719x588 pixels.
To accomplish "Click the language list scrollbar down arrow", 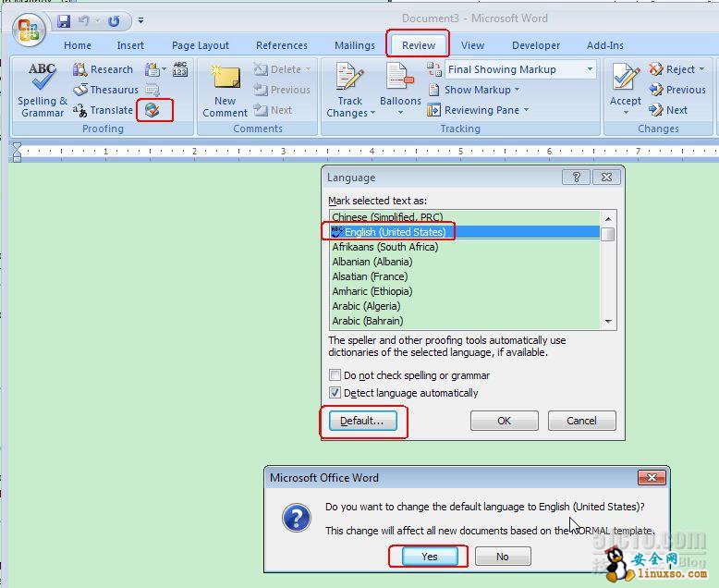I will 608,321.
